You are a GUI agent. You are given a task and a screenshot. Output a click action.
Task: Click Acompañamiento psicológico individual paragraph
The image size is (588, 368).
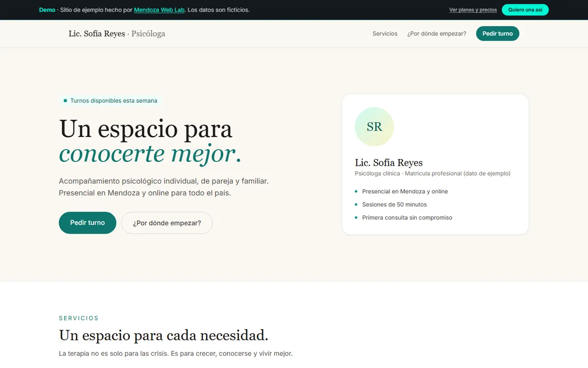[x=164, y=187]
